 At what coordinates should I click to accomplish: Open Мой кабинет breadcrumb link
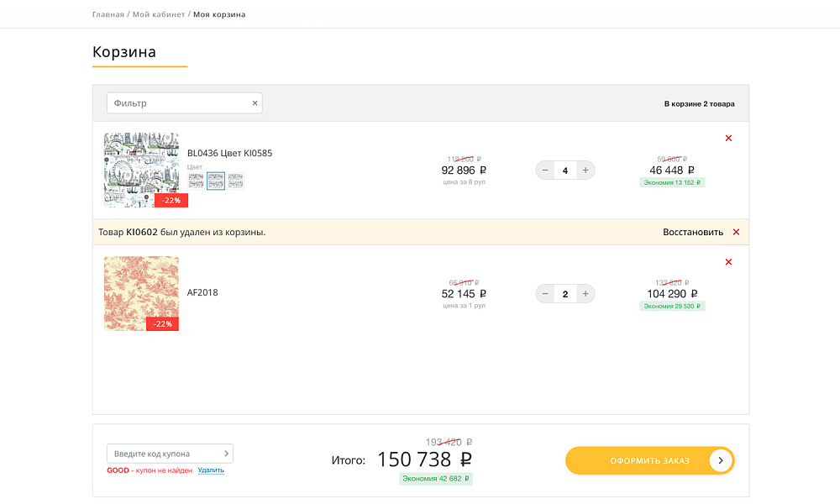[158, 14]
